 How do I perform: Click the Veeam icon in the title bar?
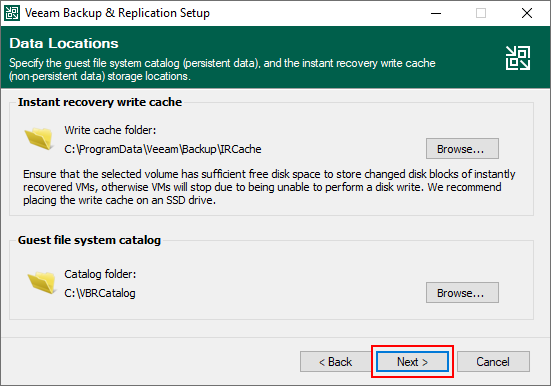tap(12, 13)
